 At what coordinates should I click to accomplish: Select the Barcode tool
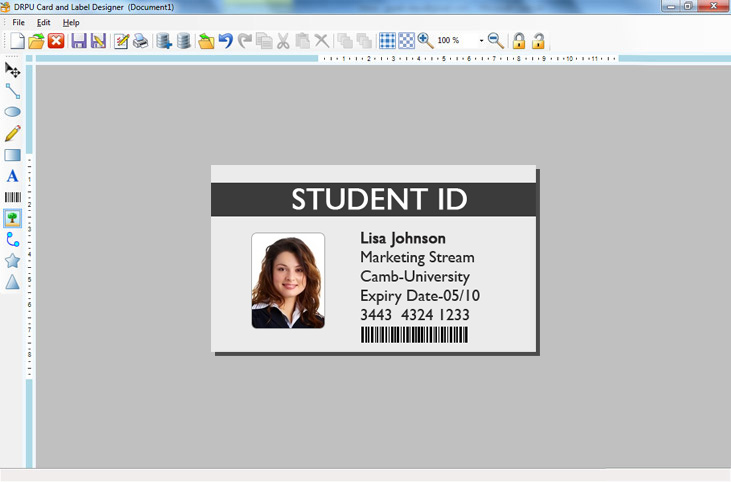tap(12, 198)
